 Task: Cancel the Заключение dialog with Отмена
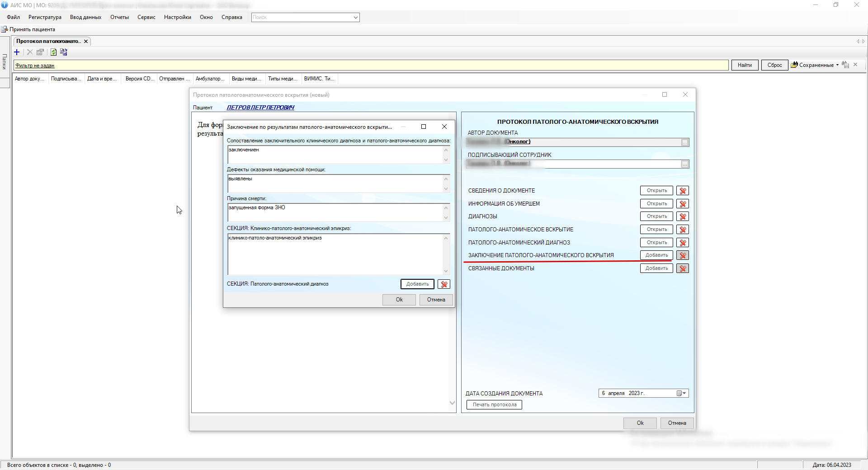pyautogui.click(x=436, y=300)
